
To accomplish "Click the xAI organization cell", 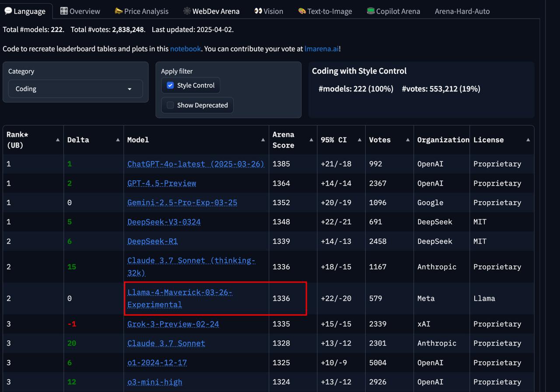I will click(441, 324).
